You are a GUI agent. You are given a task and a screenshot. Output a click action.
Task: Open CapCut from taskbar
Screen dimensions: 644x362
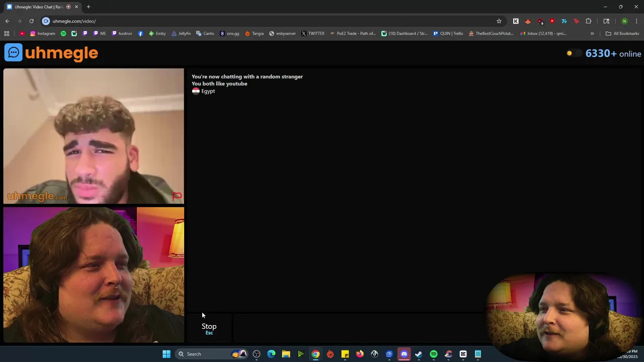(463, 354)
